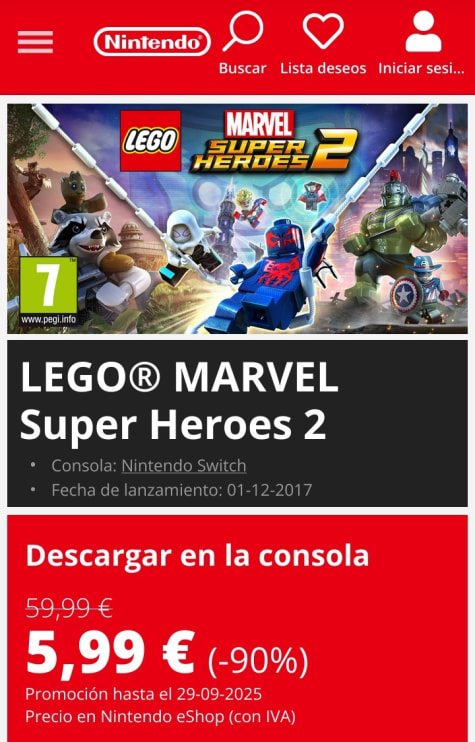Viewport: 475px width, 742px height.
Task: Open the hamburger menu
Action: click(35, 42)
